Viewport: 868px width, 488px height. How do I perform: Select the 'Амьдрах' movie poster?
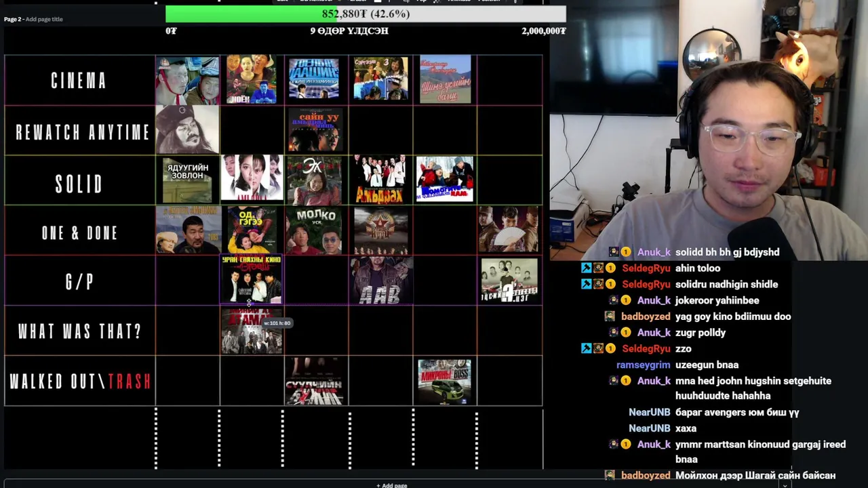[x=380, y=180]
